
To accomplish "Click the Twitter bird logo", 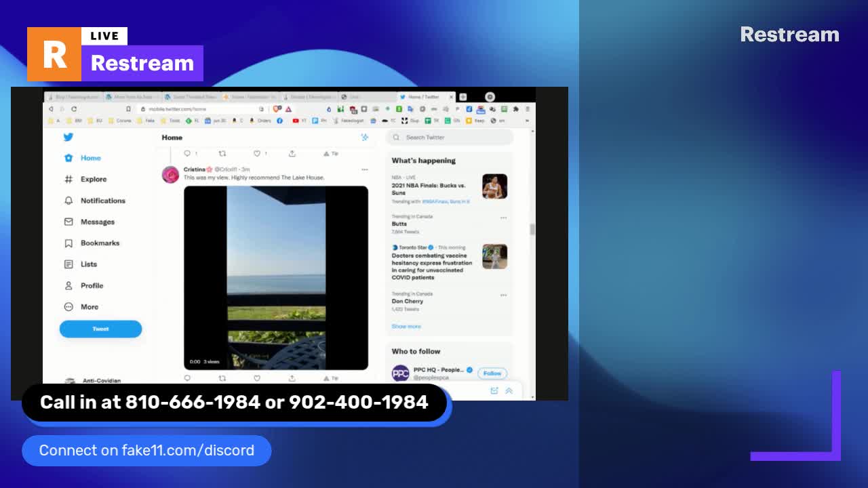I will pyautogui.click(x=68, y=137).
